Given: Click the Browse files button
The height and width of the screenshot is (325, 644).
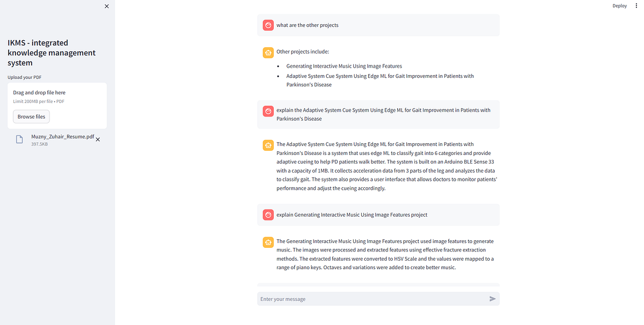Looking at the screenshot, I should point(32,116).
